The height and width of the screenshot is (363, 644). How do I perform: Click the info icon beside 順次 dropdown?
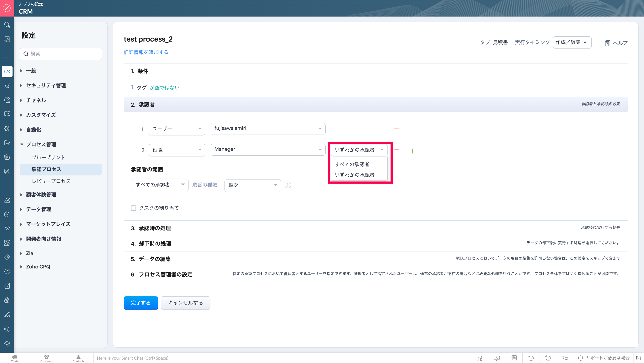tap(288, 185)
